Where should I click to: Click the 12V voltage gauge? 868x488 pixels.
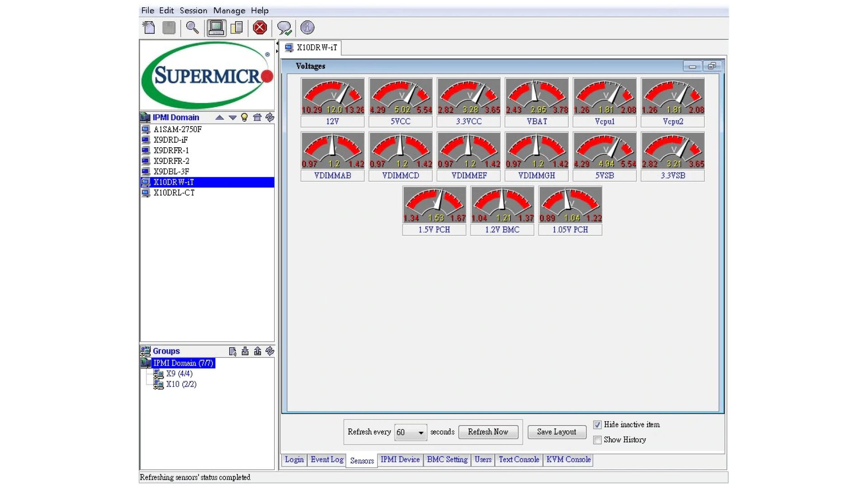[332, 96]
